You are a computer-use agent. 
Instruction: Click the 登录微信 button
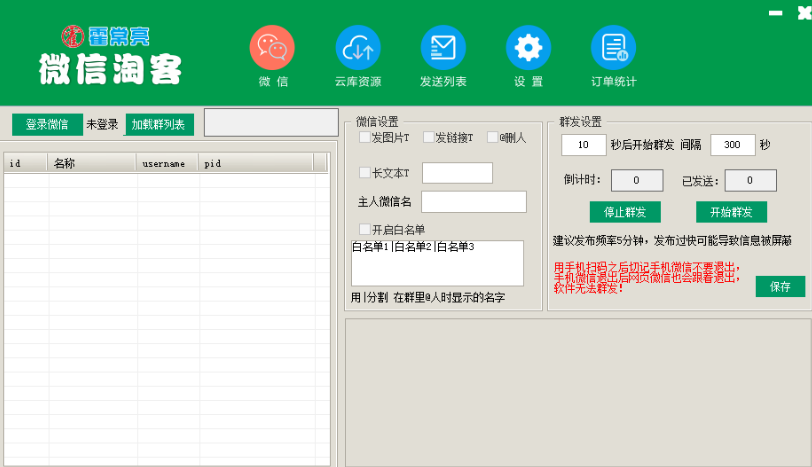[x=47, y=124]
